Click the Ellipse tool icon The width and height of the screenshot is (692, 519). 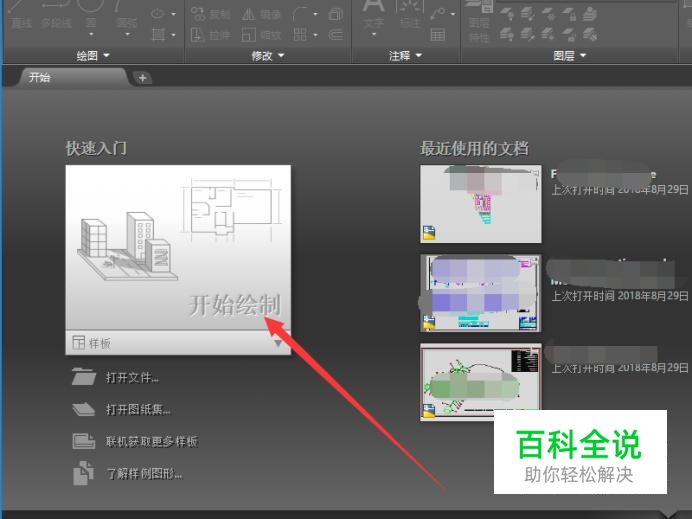(158, 14)
